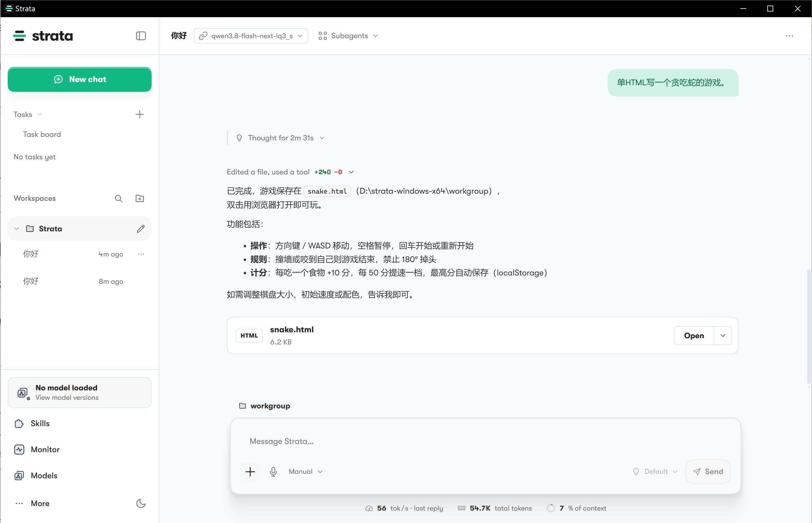
Task: Maximize the Strata window
Action: [x=770, y=9]
